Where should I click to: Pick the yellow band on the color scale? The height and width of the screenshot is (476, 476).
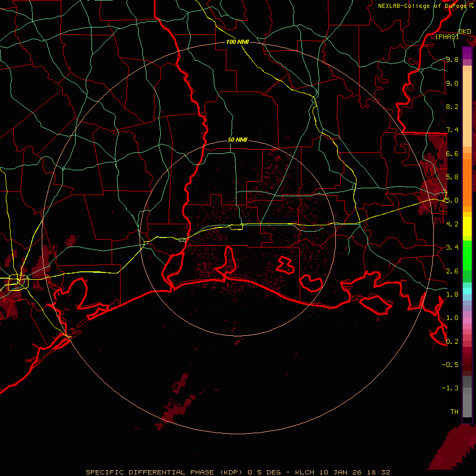tap(467, 226)
